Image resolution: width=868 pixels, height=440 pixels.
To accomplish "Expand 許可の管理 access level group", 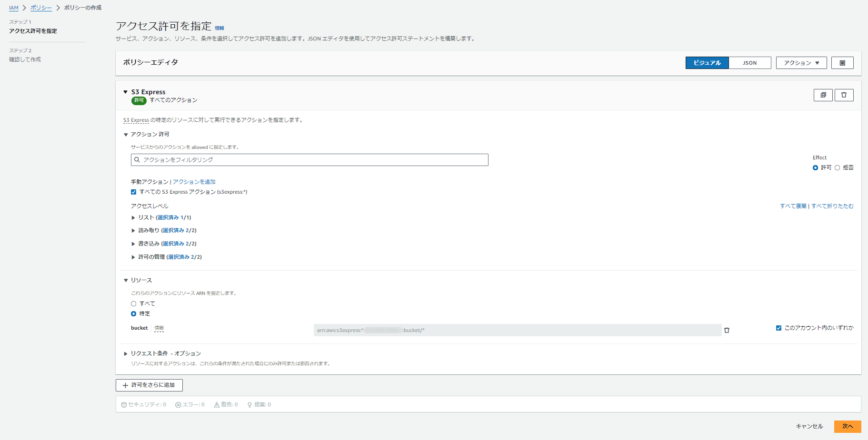I will [x=133, y=257].
